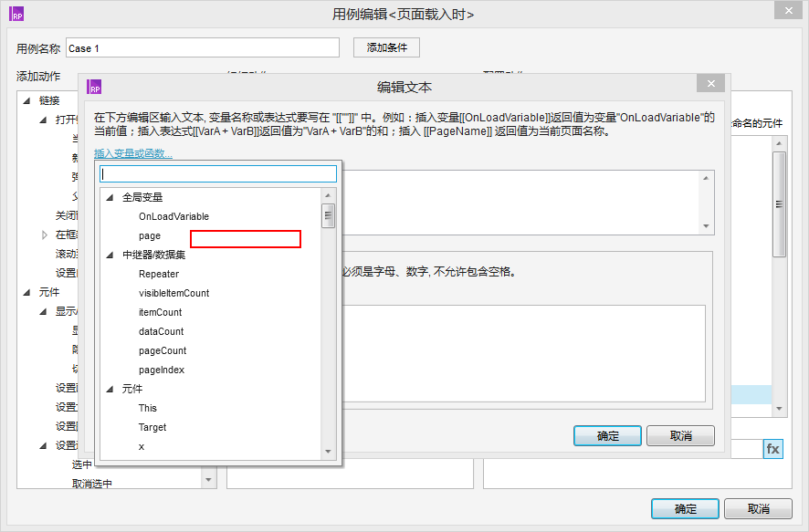Click the variable list scroll-up arrow
Viewport: 809px width, 532px height.
tap(328, 195)
